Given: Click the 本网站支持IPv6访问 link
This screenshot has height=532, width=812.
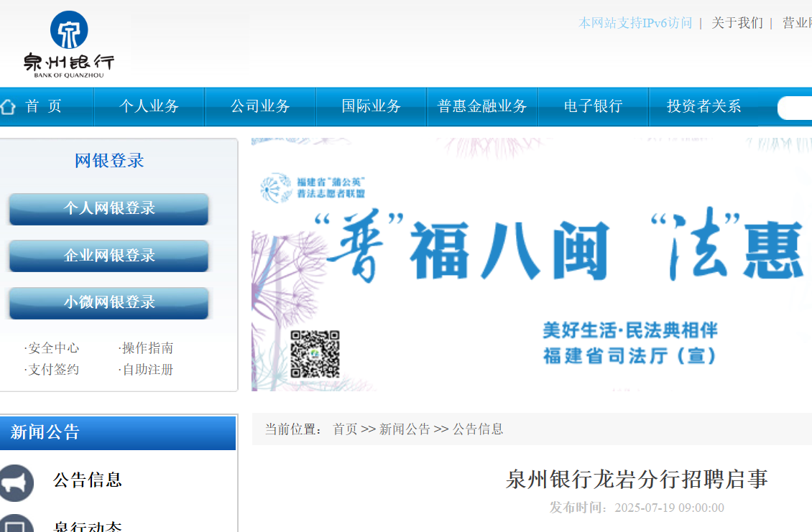Looking at the screenshot, I should (x=635, y=23).
